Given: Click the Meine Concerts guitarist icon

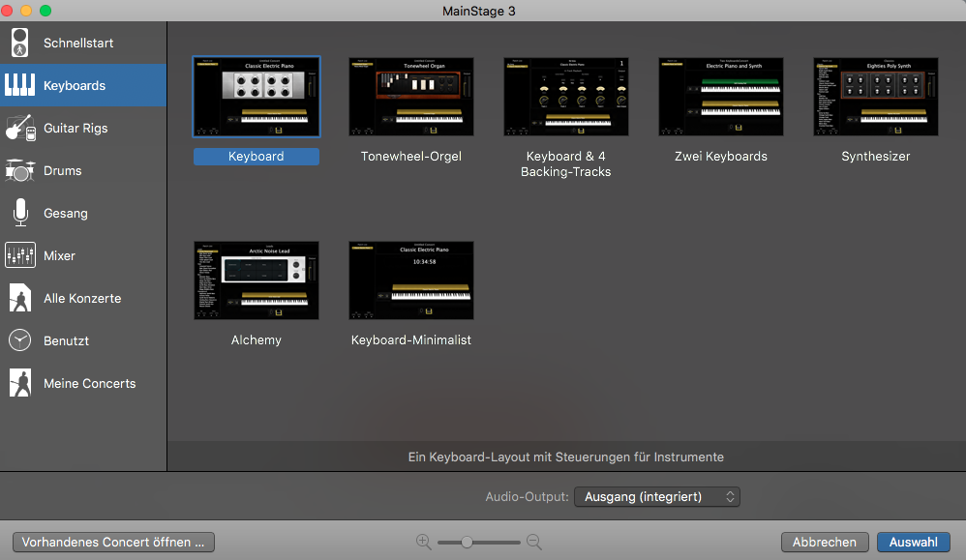Looking at the screenshot, I should click(19, 383).
